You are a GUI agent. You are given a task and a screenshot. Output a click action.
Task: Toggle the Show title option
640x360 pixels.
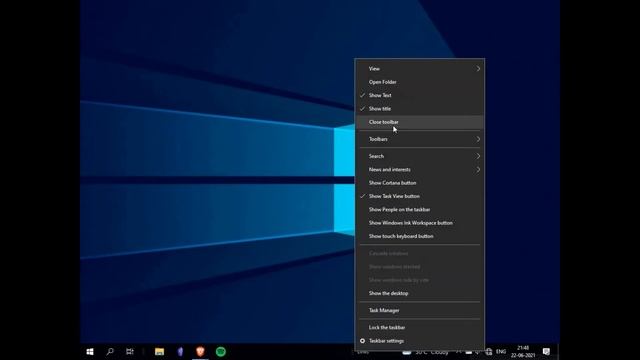420,109
